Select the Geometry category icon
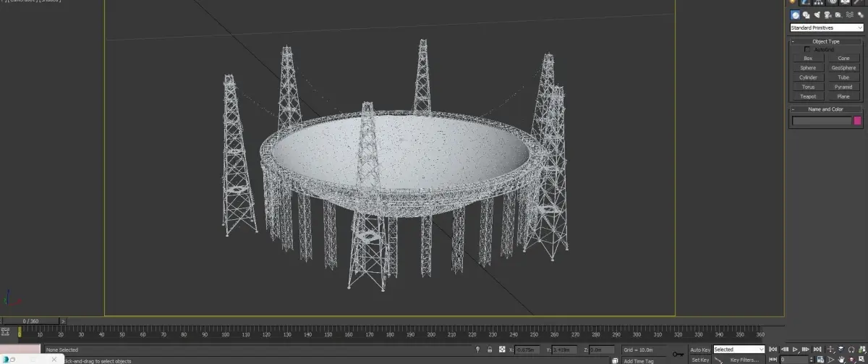 point(795,14)
